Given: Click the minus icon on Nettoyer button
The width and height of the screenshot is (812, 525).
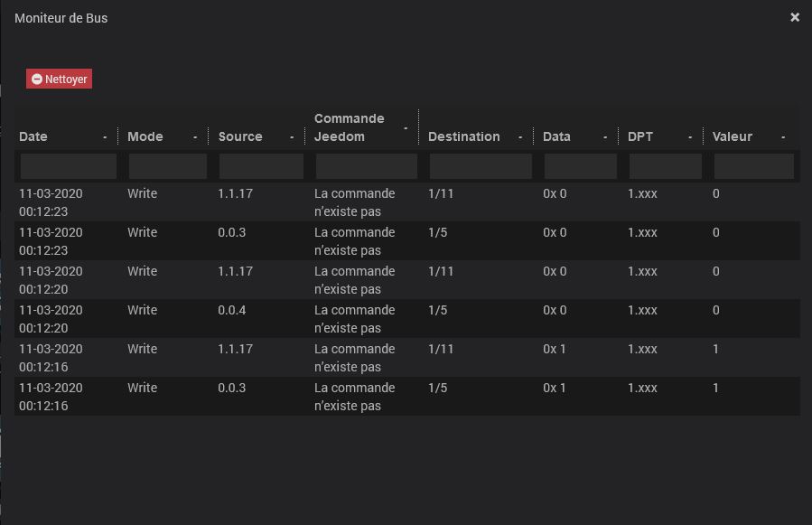Looking at the screenshot, I should tap(37, 80).
